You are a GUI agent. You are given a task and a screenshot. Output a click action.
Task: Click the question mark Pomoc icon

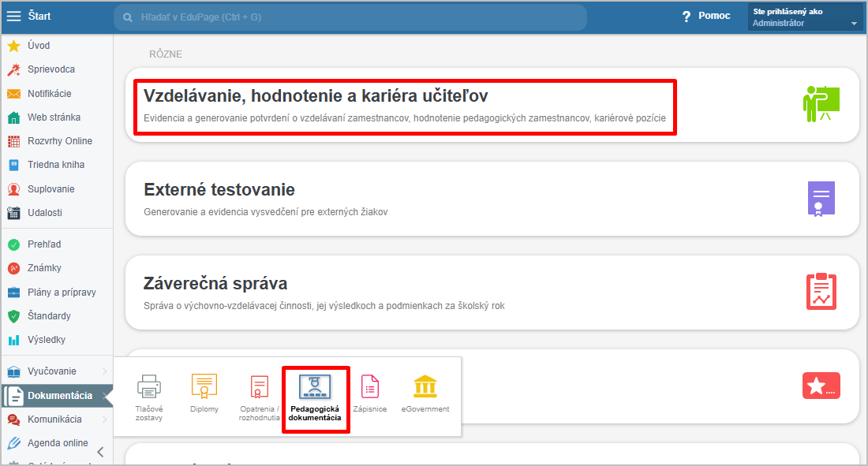pos(687,17)
